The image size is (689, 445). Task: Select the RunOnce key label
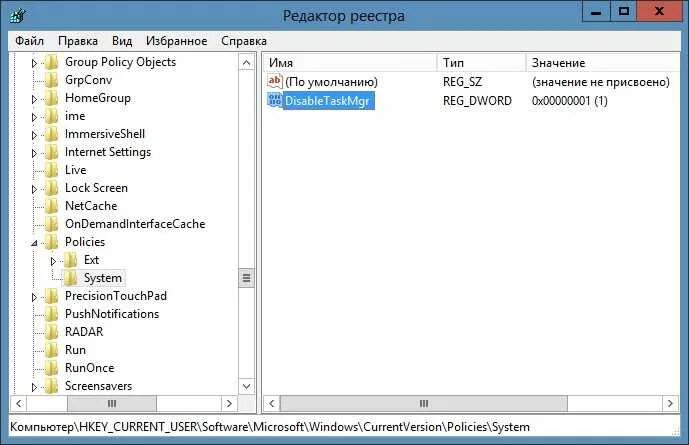[90, 368]
